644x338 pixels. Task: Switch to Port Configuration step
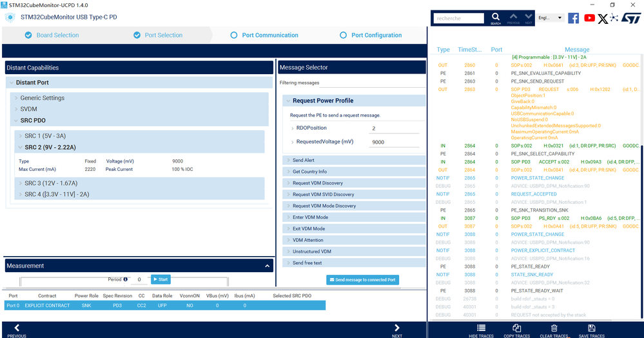(371, 35)
